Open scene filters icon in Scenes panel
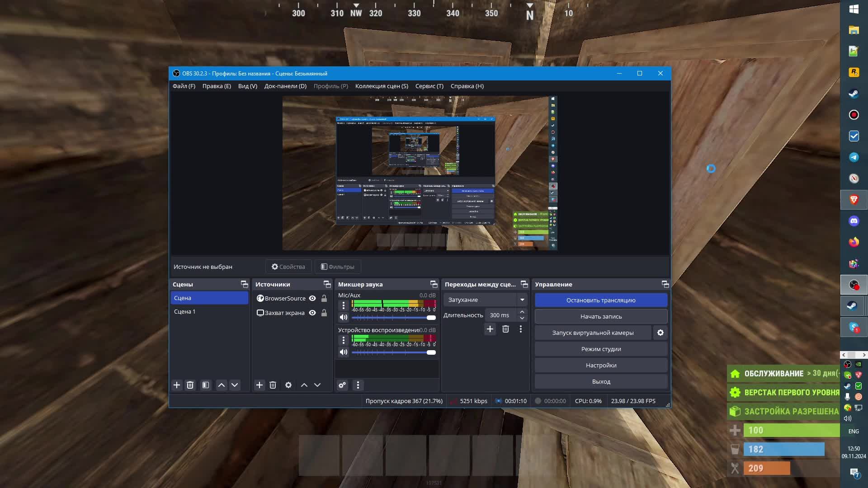868x488 pixels. point(206,385)
